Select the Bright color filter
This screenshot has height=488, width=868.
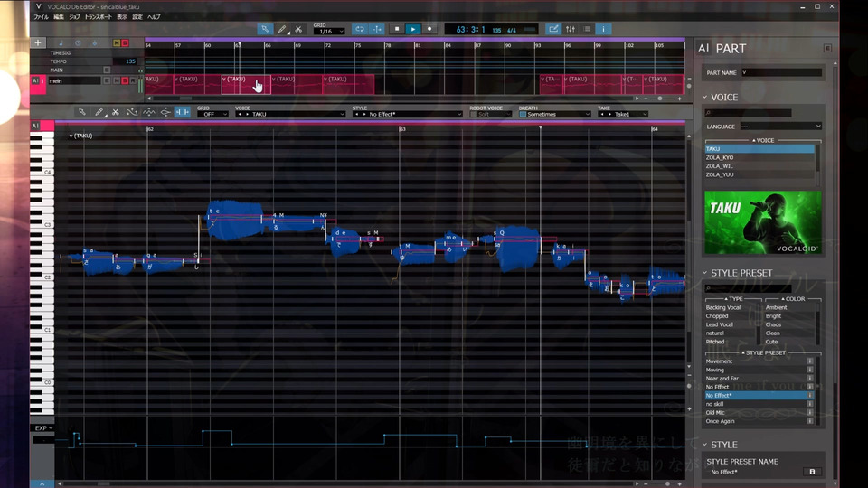(x=788, y=316)
